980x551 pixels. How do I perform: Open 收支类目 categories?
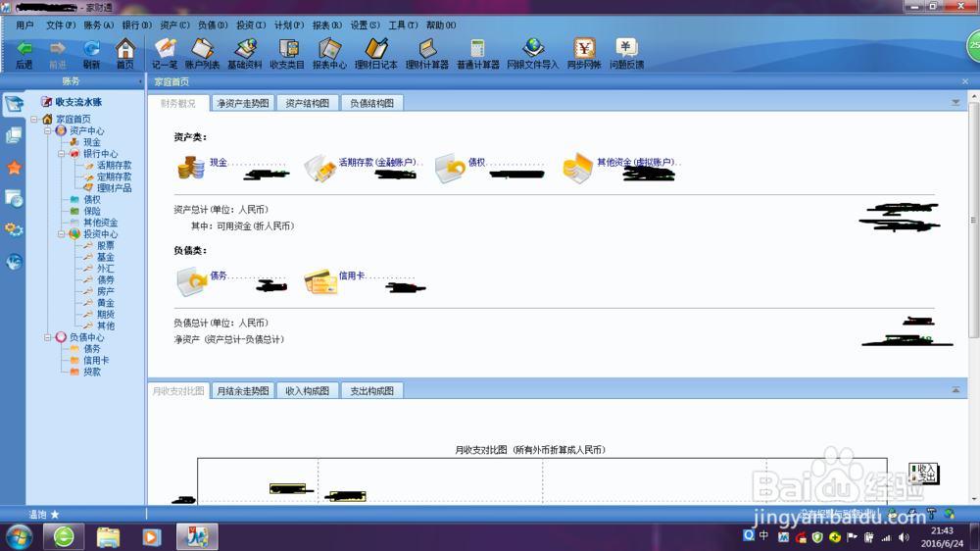tap(287, 54)
